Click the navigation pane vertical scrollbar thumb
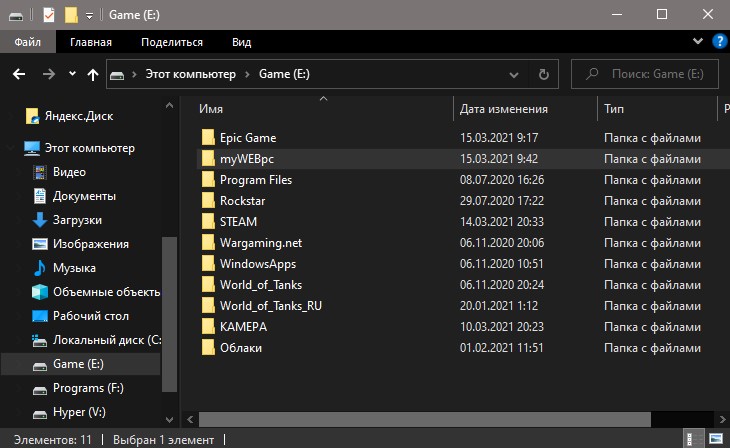Viewport: 730px width, 448px height. (x=169, y=314)
